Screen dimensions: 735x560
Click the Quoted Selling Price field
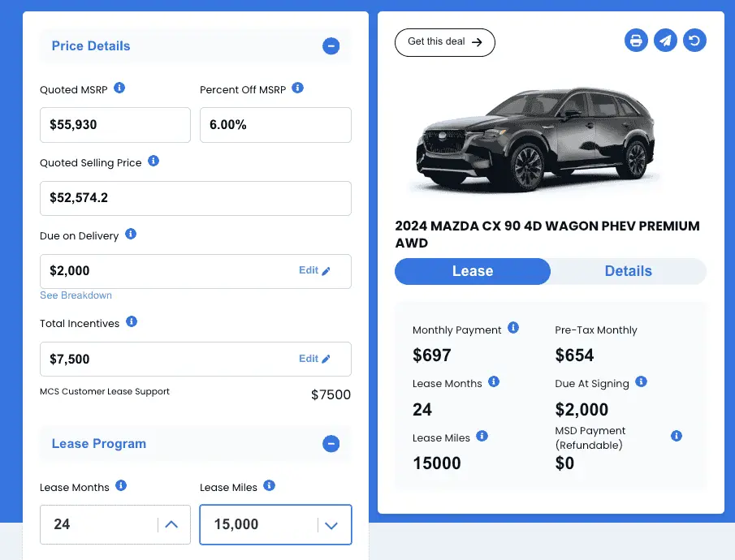point(195,199)
